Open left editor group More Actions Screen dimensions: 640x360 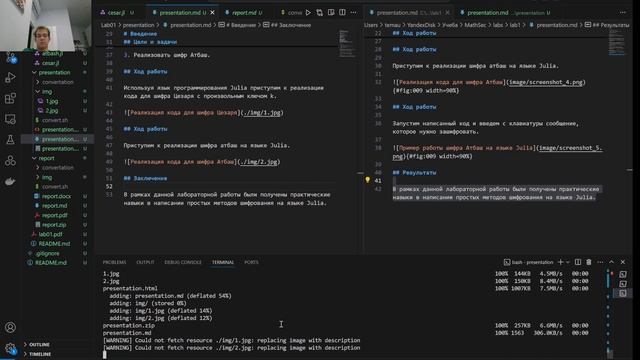pos(353,13)
